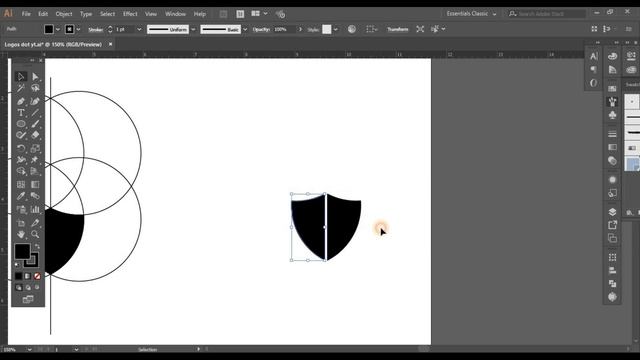
Task: Choose the Lasso tool
Action: coord(35,88)
